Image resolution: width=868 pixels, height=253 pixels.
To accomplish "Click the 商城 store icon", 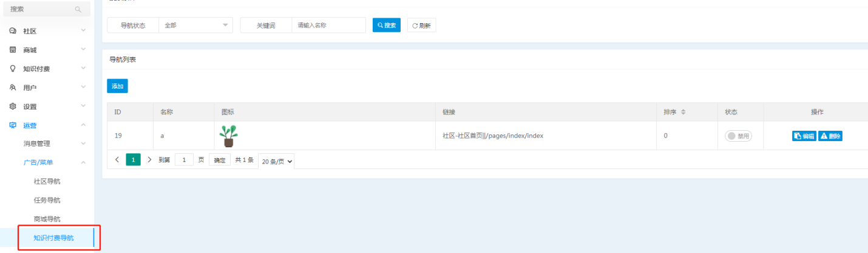I will [x=13, y=50].
